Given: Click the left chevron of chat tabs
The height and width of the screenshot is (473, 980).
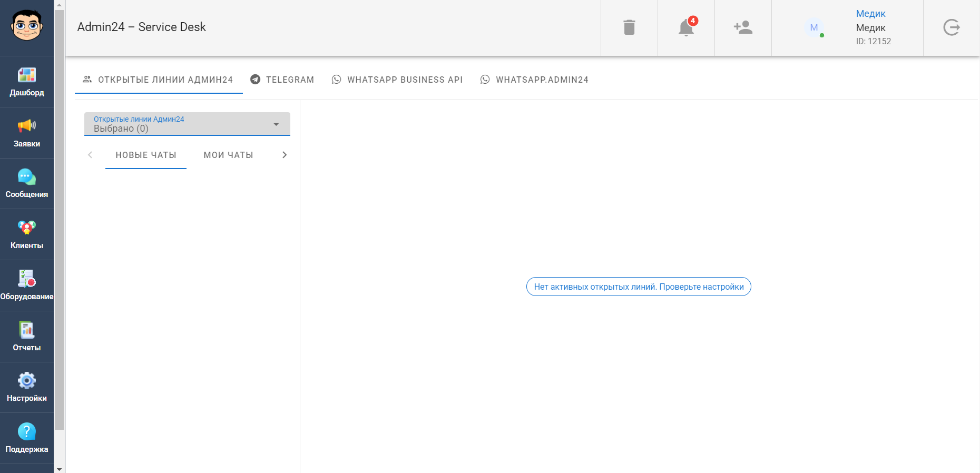Looking at the screenshot, I should (x=90, y=155).
